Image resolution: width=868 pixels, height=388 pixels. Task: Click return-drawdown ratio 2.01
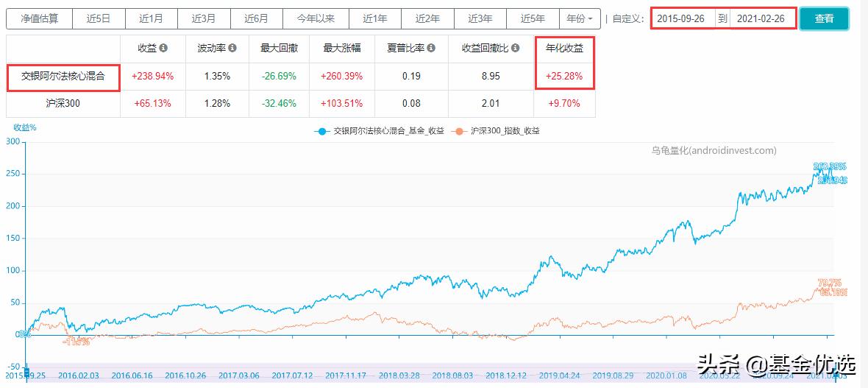click(x=491, y=104)
